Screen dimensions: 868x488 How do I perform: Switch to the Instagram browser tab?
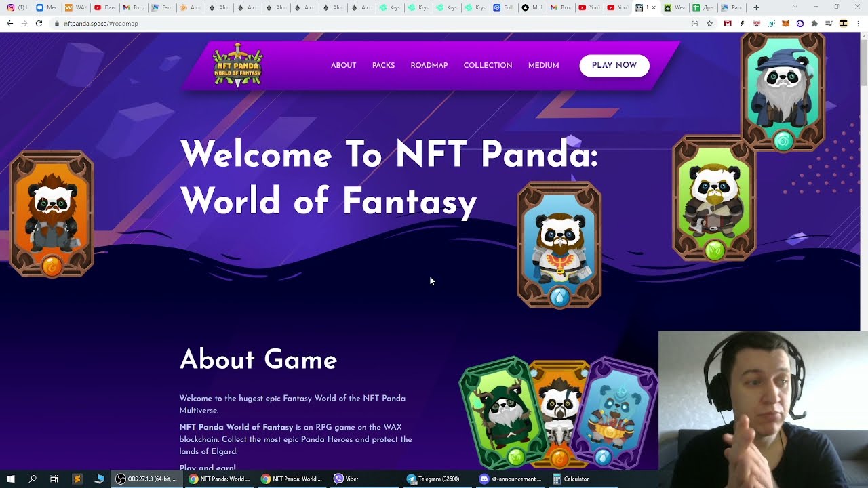tap(17, 7)
